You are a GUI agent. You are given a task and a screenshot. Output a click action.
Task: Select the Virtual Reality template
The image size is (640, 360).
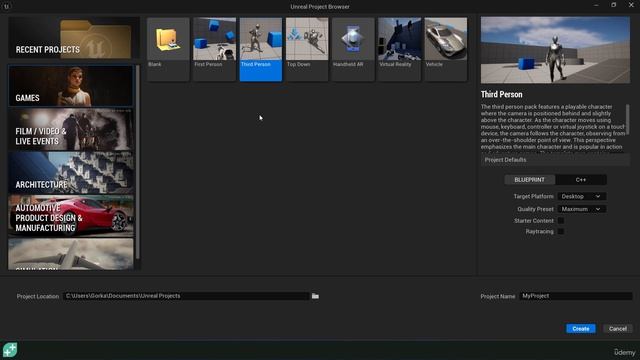coord(399,49)
